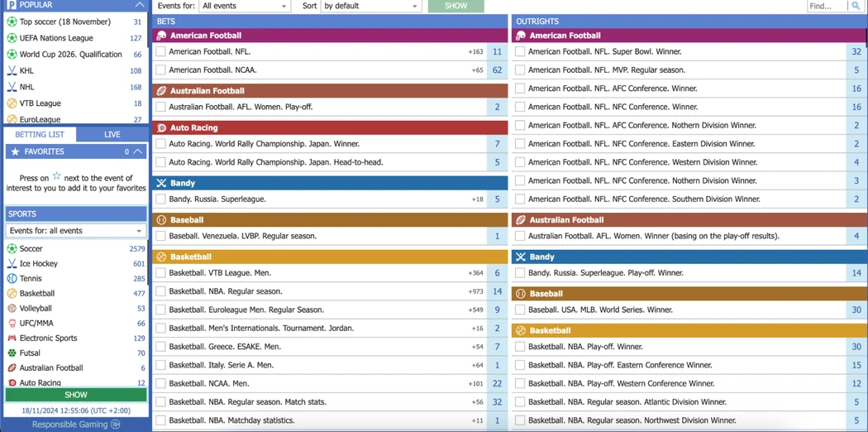868x432 pixels.
Task: Click the Tennis icon in Sports list
Action: click(x=12, y=278)
